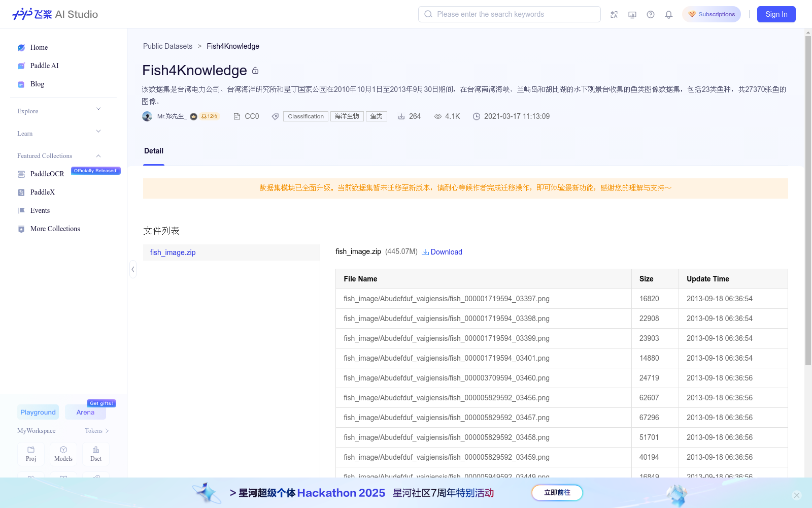Click the eye views icon beside 4.1K

pos(438,116)
